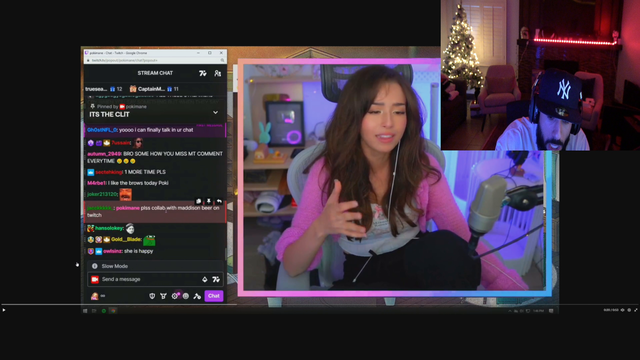Image resolution: width=640 pixels, height=360 pixels.
Task: Open the community users list icon
Action: pos(218,73)
